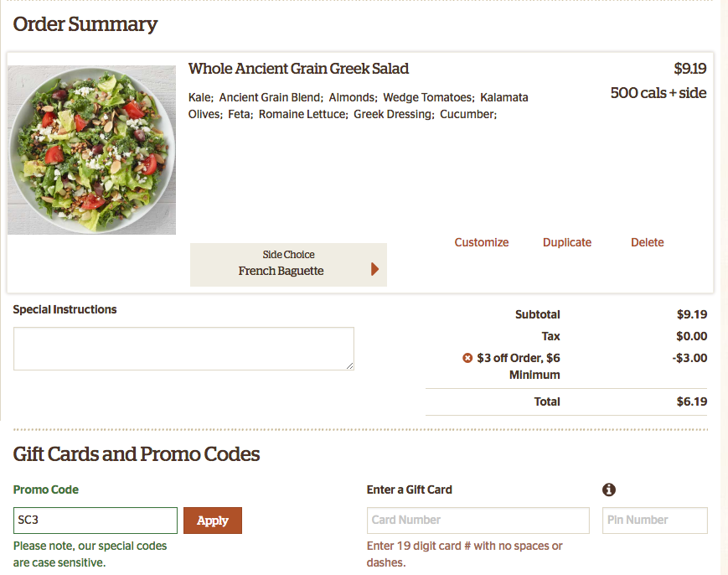Click the Enter a Gift Card label

tap(409, 490)
